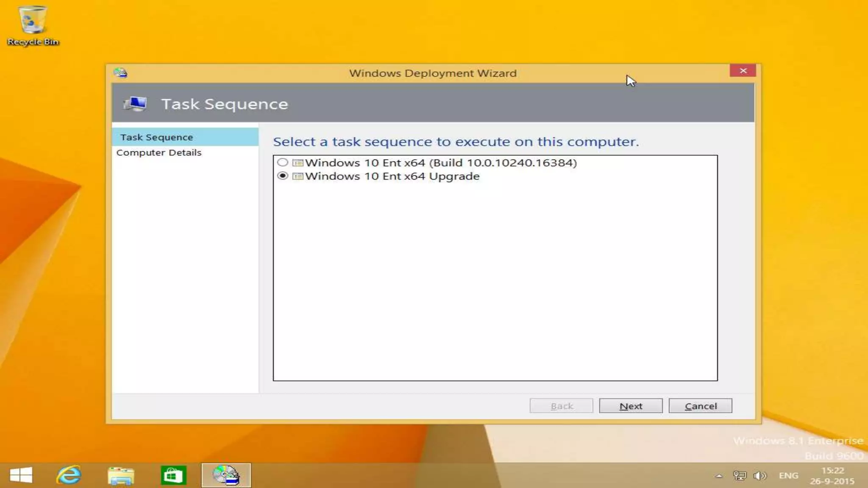The width and height of the screenshot is (868, 488).
Task: Open the Recycle Bin desktop icon
Action: [x=33, y=25]
